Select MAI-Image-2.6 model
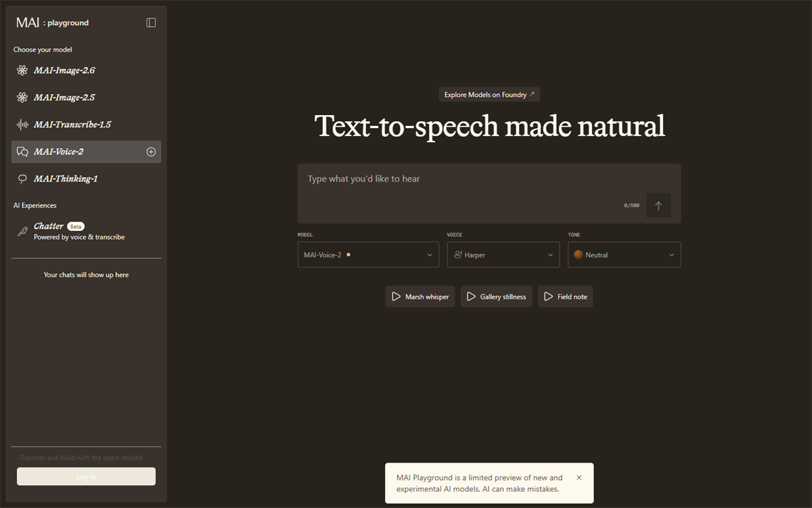The height and width of the screenshot is (508, 812). (x=86, y=70)
